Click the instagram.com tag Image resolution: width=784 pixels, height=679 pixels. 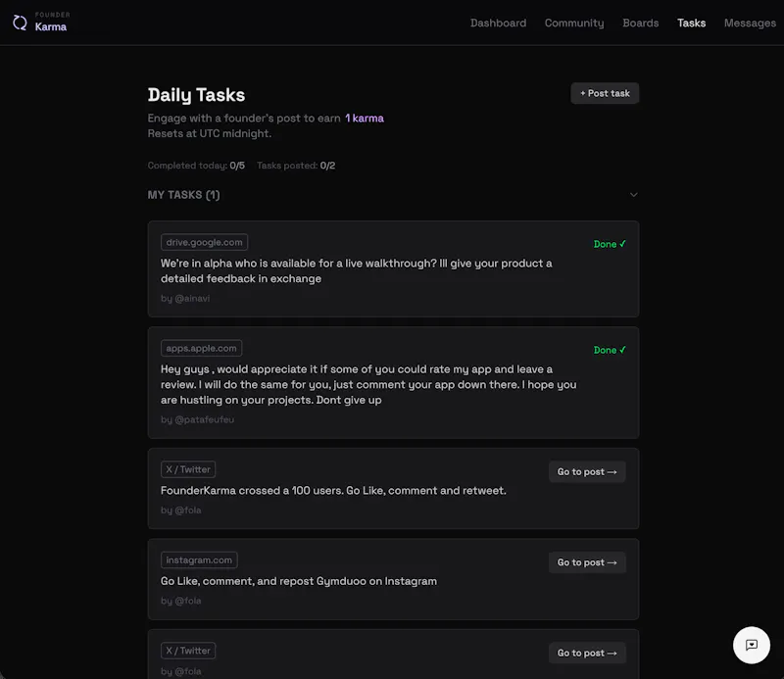(199, 560)
